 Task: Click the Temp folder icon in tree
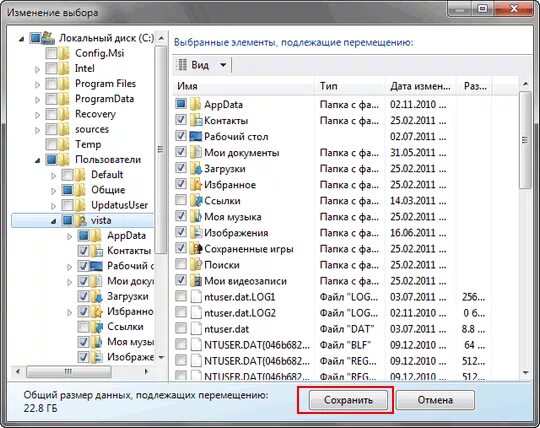pyautogui.click(x=64, y=144)
